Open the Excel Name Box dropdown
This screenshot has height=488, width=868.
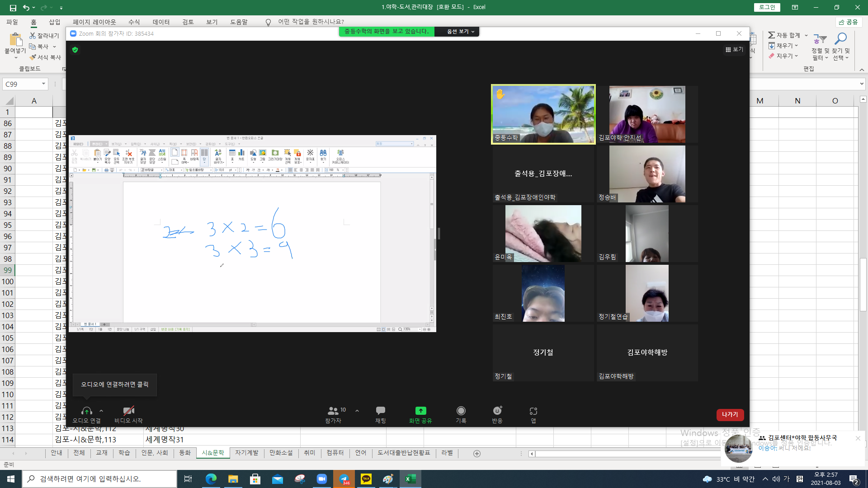point(43,84)
